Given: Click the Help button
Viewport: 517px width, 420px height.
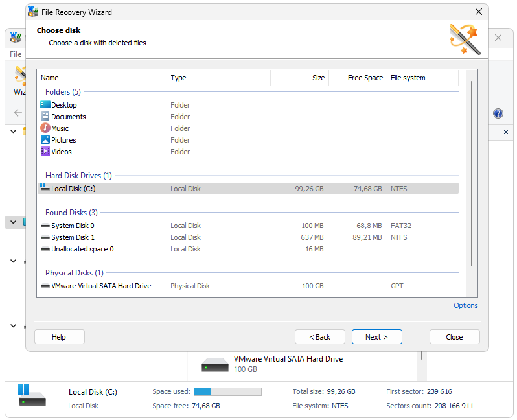Looking at the screenshot, I should [59, 337].
